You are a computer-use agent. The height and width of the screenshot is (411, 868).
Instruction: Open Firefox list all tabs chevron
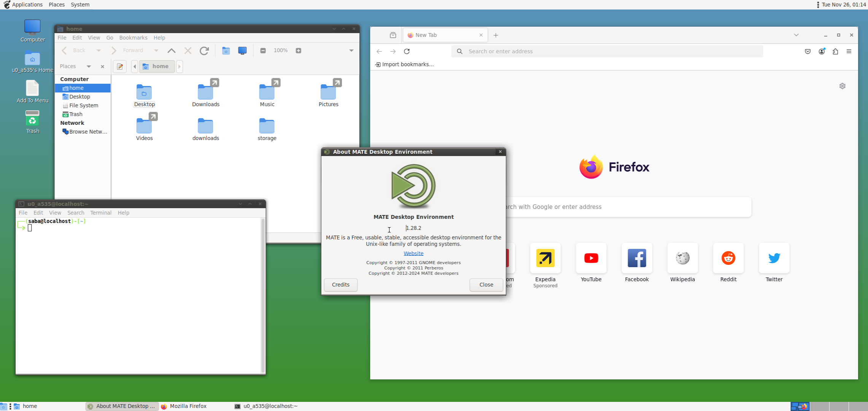coord(796,35)
